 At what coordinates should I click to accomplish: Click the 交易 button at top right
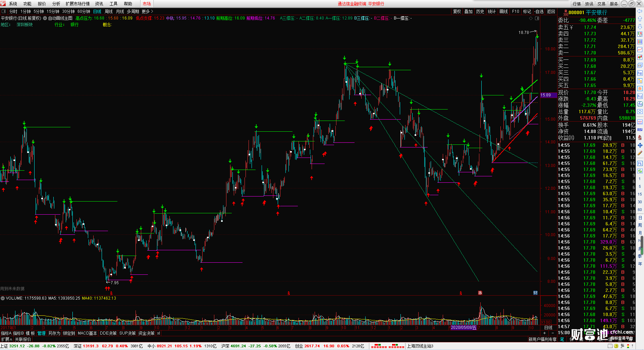(601, 4)
